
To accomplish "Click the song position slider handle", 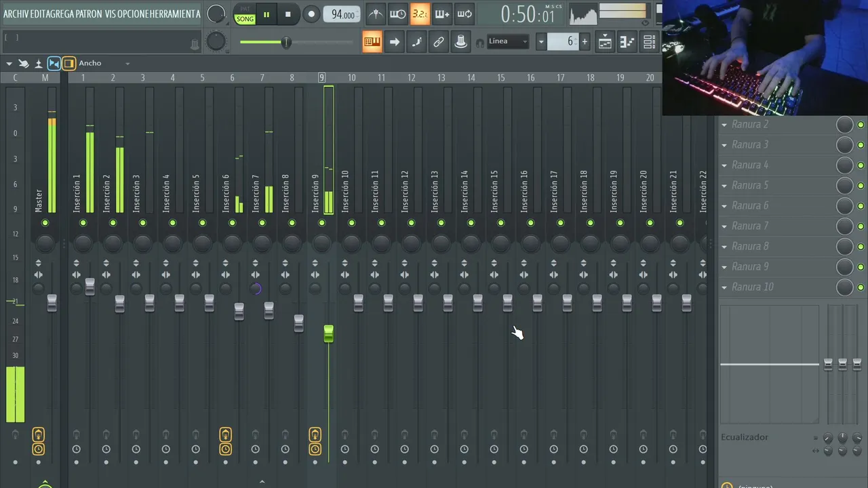I will click(x=286, y=42).
